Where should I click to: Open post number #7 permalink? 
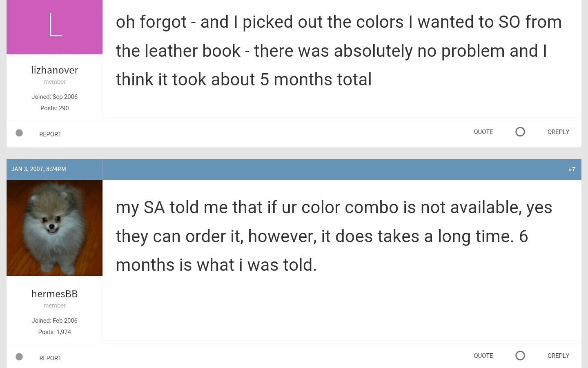point(572,169)
